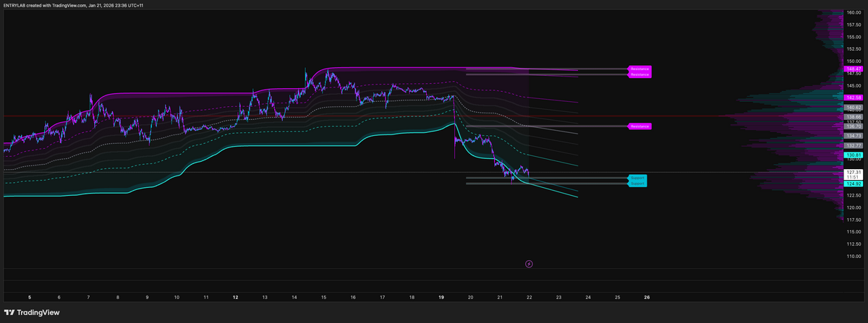Click the Resistance label near 136.70
Screen dimensions: 868x323
(x=639, y=126)
